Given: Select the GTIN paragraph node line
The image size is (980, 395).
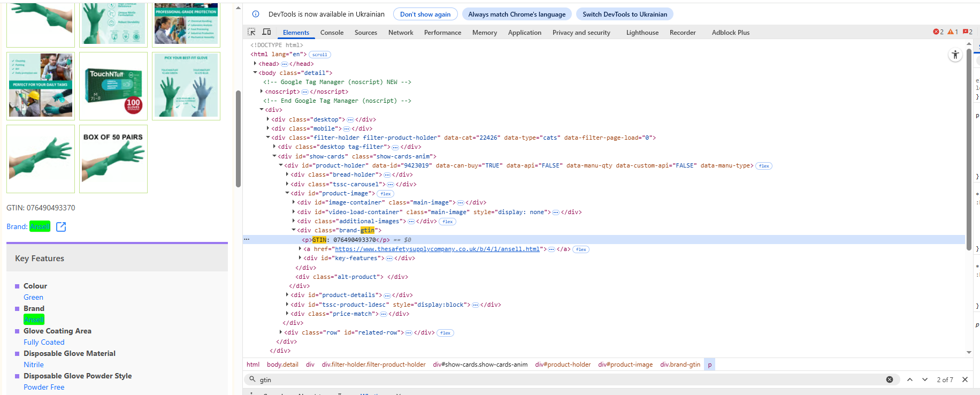Looking at the screenshot, I should (x=604, y=240).
